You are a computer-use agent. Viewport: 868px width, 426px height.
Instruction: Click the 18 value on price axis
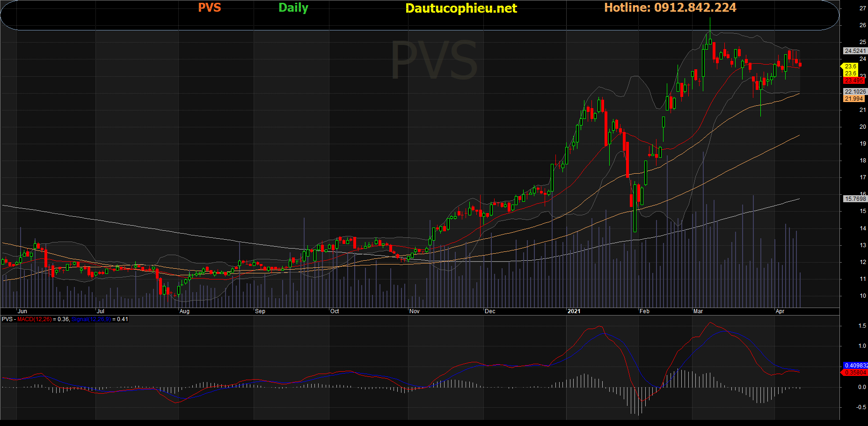click(863, 161)
